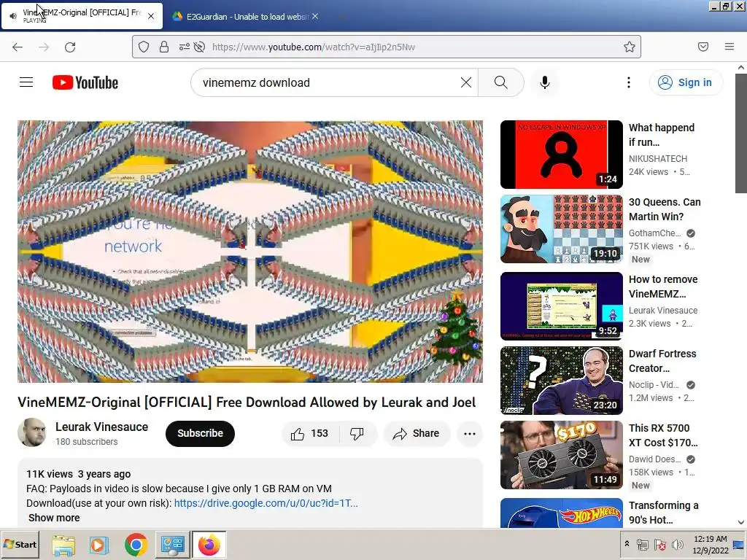The image size is (747, 560).
Task: Bookmark this page with the star icon
Action: 630,47
